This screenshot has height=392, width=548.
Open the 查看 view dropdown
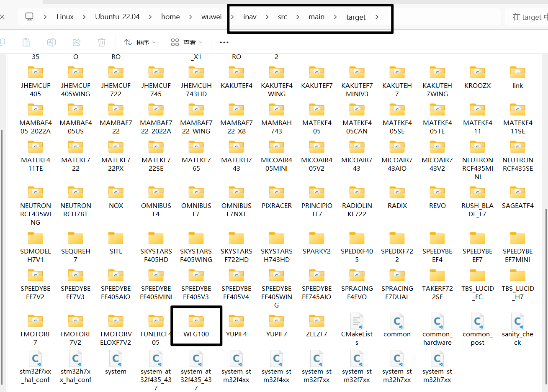pyautogui.click(x=187, y=42)
